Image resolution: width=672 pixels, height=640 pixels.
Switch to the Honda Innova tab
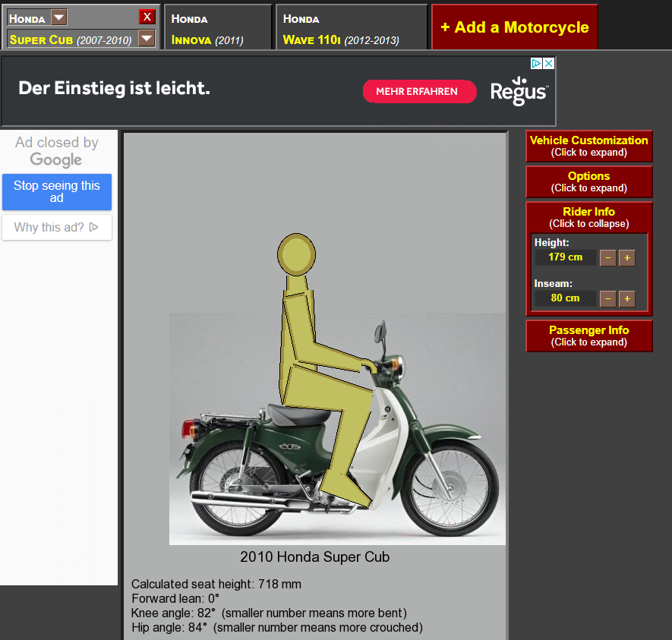[x=218, y=28]
